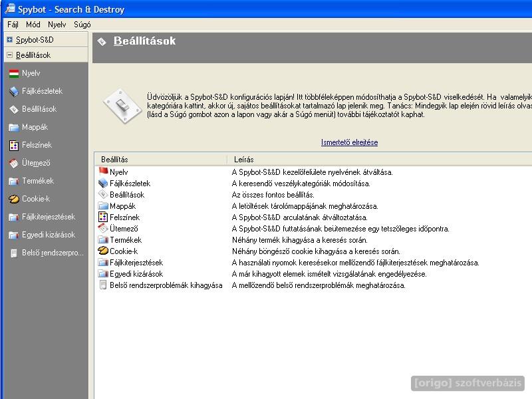532x399 pixels.
Task: Click description 'Néhány termék kihagyása a keresés során.'
Action: pos(300,240)
